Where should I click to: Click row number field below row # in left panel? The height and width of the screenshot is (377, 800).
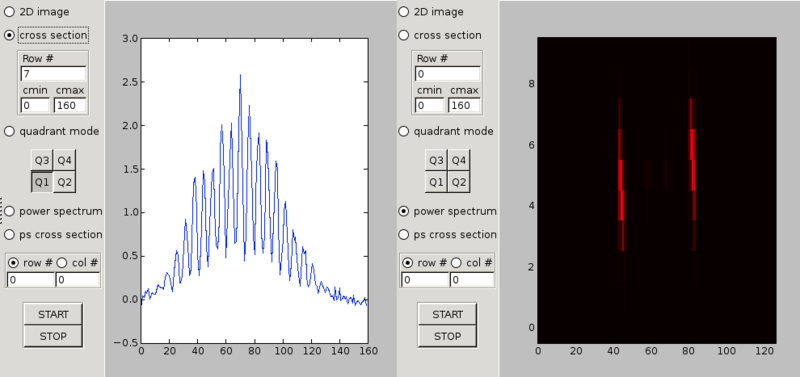[x=30, y=280]
